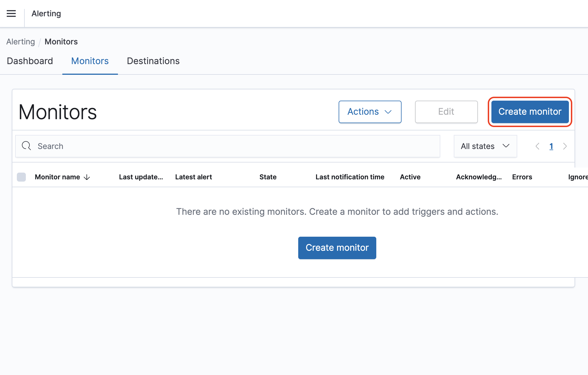Click the Alerting breadcrumb link

coord(20,42)
